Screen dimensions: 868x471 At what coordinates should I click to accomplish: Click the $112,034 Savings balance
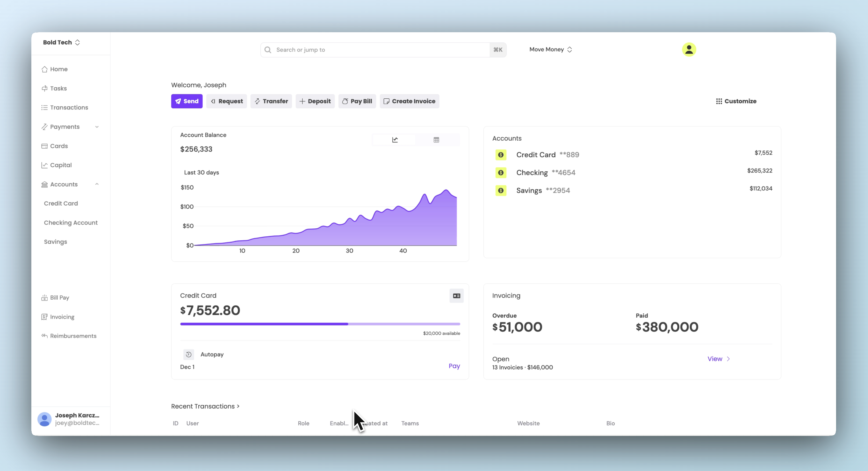point(761,188)
